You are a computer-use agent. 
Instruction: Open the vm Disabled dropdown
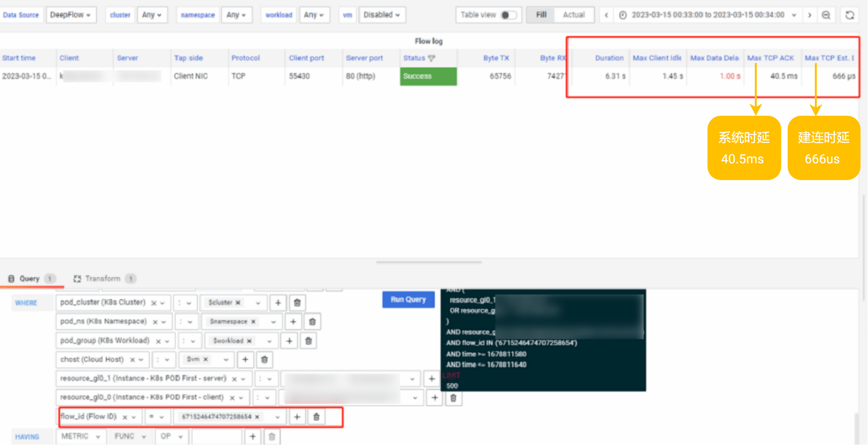382,15
